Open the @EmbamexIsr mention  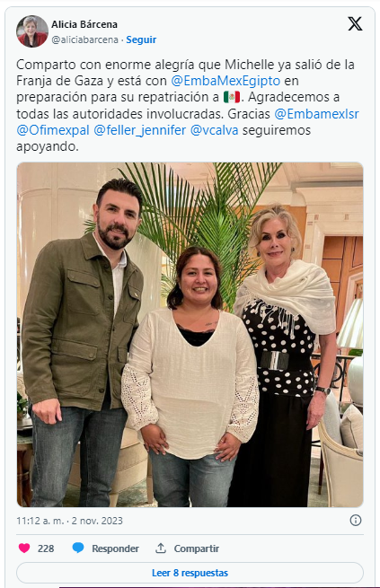[316, 114]
